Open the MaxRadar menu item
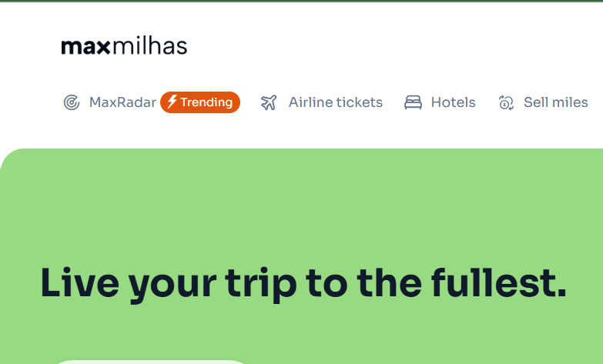The image size is (603, 364). (122, 102)
